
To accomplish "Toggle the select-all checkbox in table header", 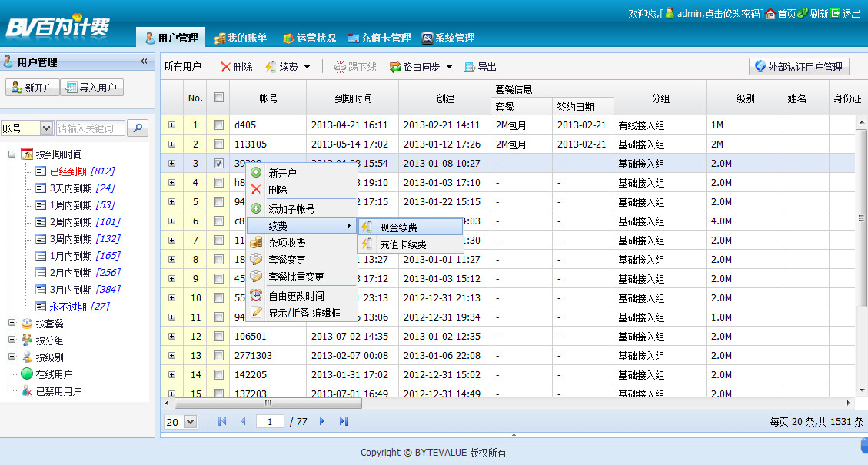I will 218,98.
